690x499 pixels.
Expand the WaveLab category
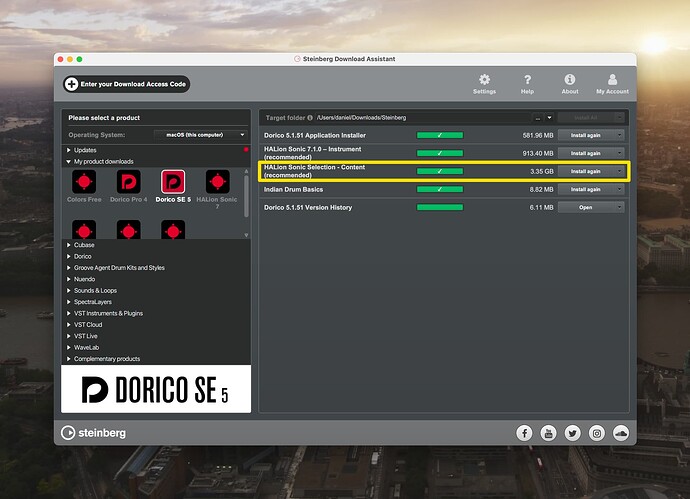69,347
